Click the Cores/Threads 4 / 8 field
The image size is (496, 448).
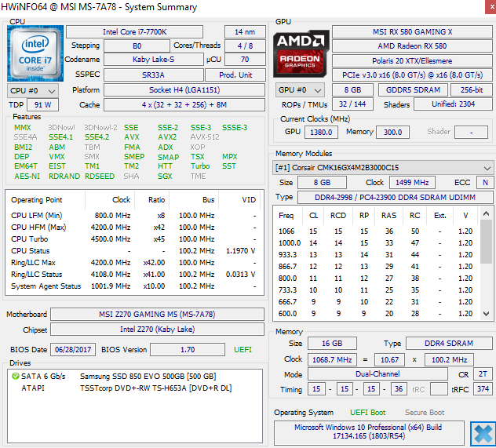point(245,46)
